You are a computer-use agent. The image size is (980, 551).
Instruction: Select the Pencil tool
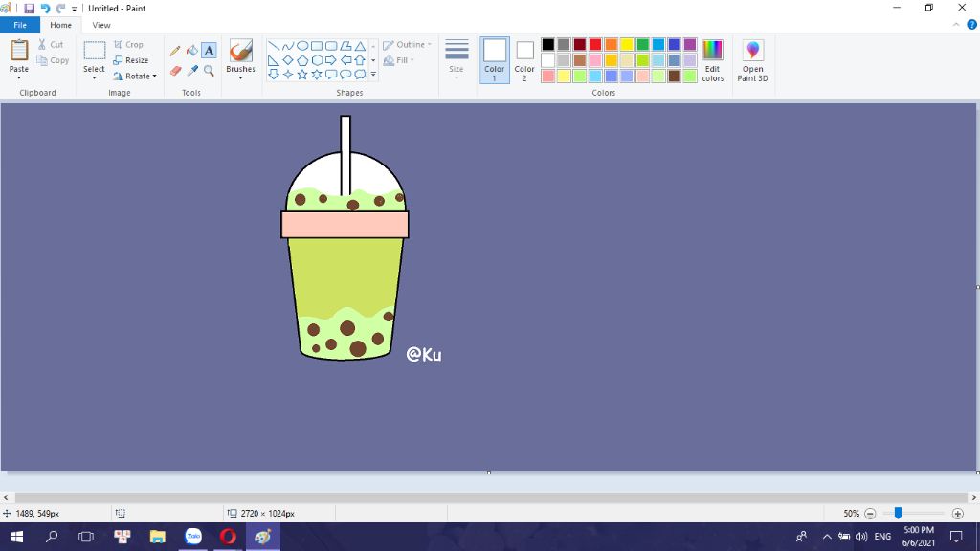[175, 51]
